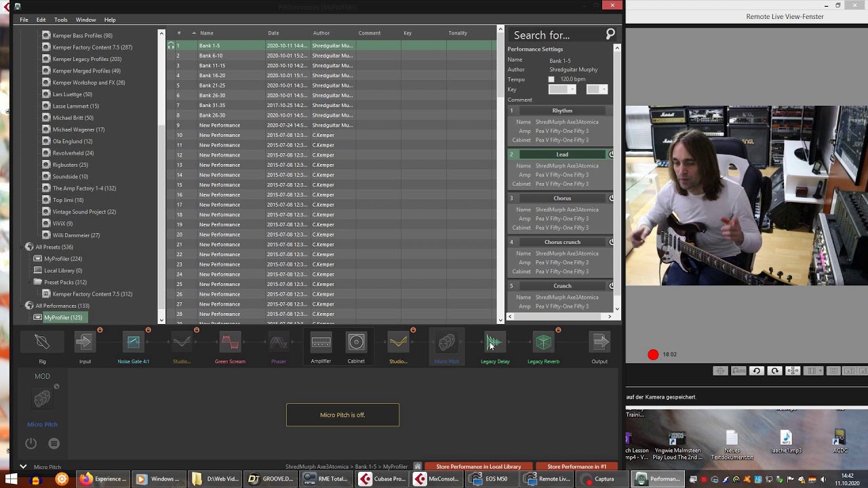Select the Legacy Delay effect
The width and height of the screenshot is (868, 488).
[495, 343]
